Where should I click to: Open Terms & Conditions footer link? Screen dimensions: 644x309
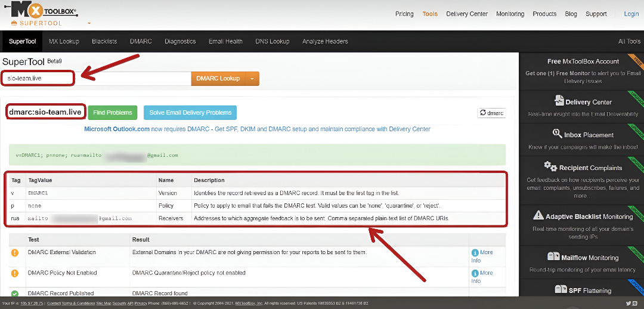coord(78,303)
